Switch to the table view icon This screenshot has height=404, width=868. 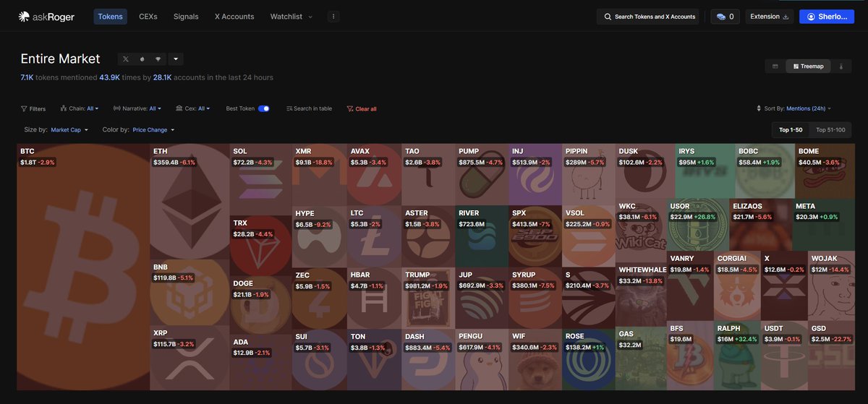point(775,66)
